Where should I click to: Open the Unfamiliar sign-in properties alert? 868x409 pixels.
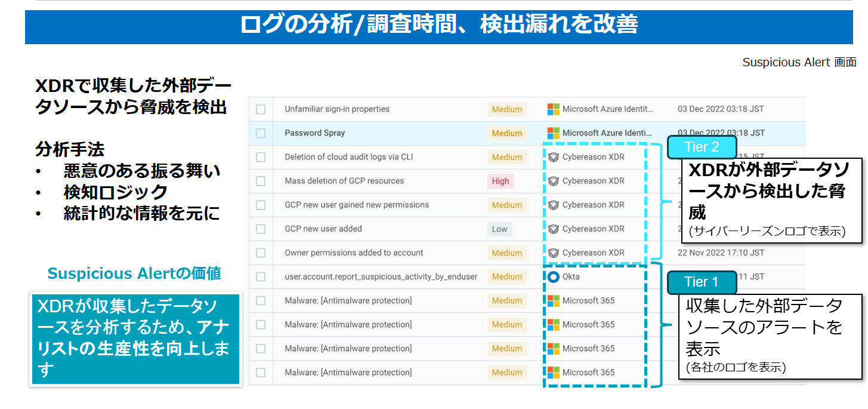pyautogui.click(x=337, y=109)
